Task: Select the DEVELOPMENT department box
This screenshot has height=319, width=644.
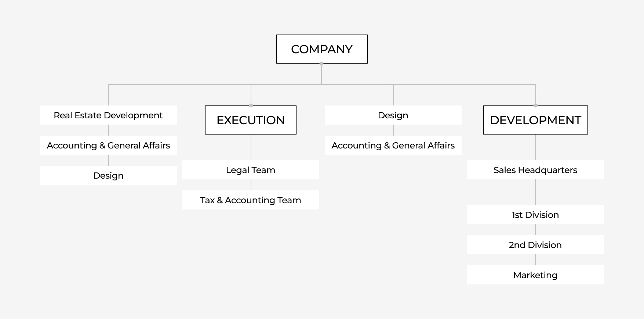Action: pos(535,120)
